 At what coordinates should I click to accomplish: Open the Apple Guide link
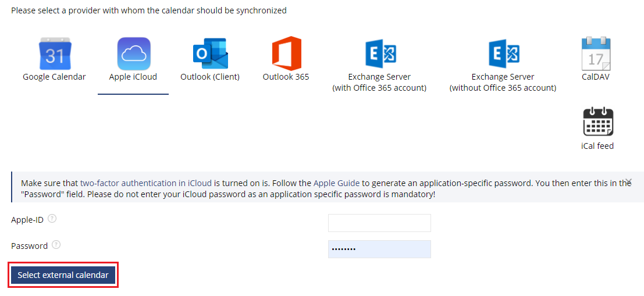(x=336, y=183)
